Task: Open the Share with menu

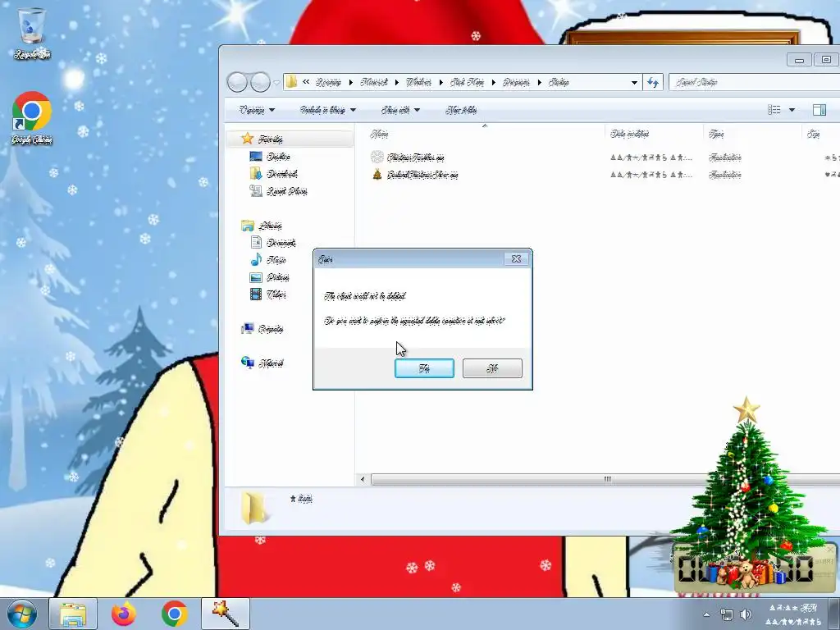Action: point(400,110)
